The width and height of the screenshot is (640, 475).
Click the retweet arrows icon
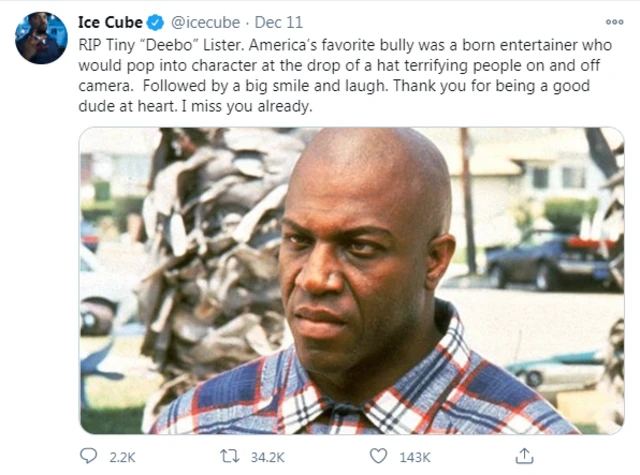point(231,456)
